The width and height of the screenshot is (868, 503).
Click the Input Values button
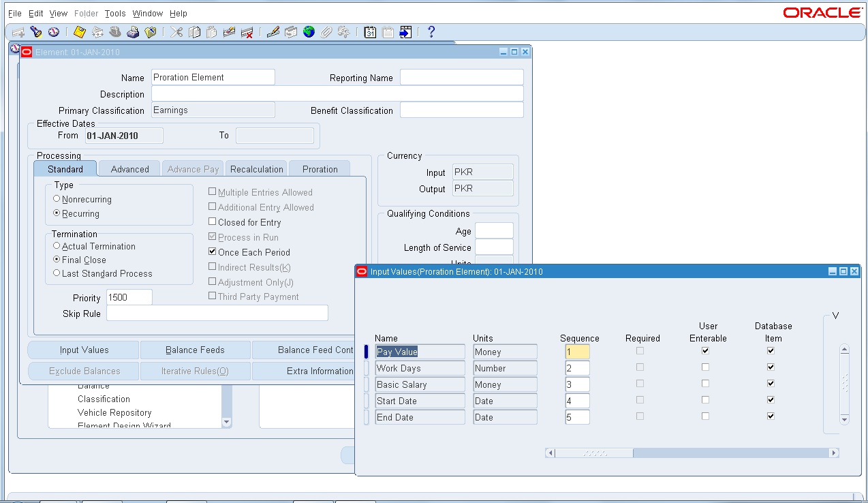point(84,350)
